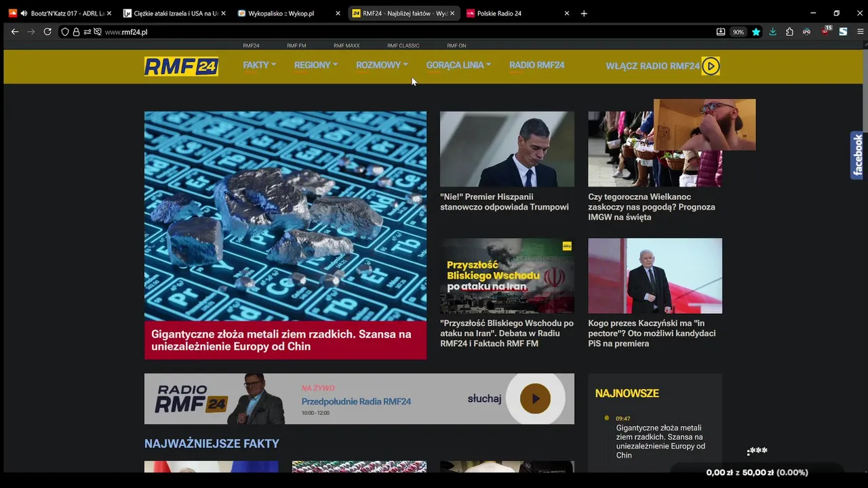This screenshot has height=488, width=868.
Task: Click the glasses-face extension icon
Action: pyautogui.click(x=806, y=32)
